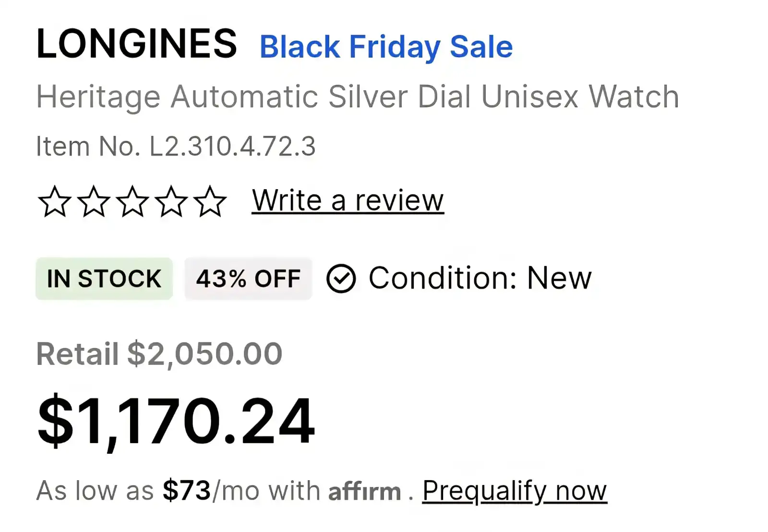Select the third rating star
This screenshot has width=768, height=532.
point(132,202)
